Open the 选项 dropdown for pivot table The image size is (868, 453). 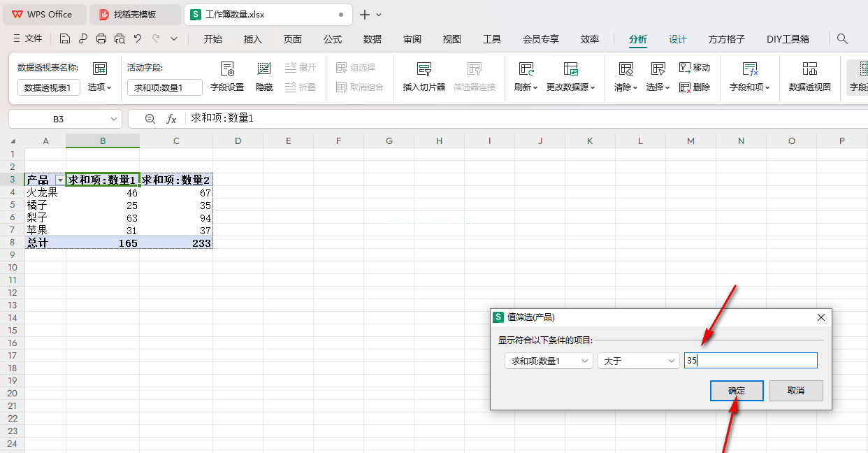[100, 87]
